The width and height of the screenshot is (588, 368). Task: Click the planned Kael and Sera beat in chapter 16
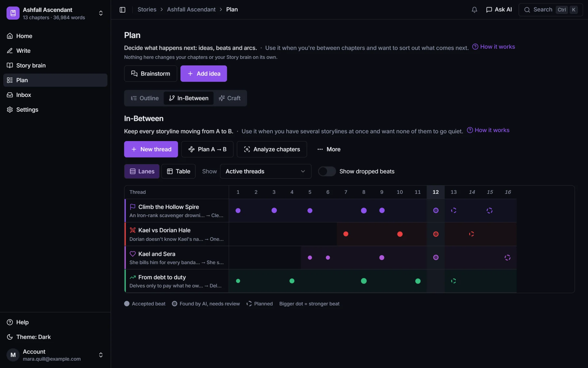(x=507, y=258)
